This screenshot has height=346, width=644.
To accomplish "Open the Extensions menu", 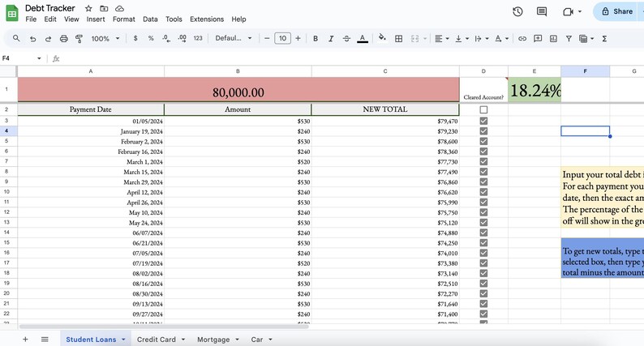I will (207, 19).
